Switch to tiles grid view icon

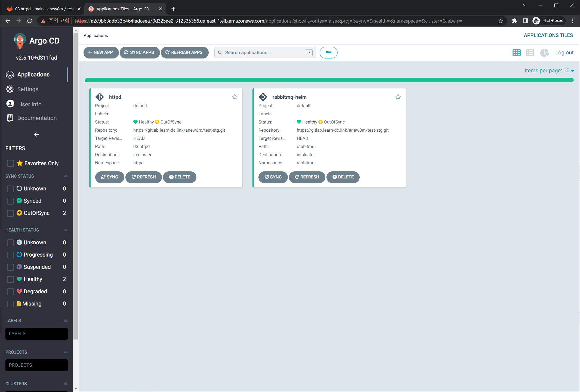coord(516,53)
